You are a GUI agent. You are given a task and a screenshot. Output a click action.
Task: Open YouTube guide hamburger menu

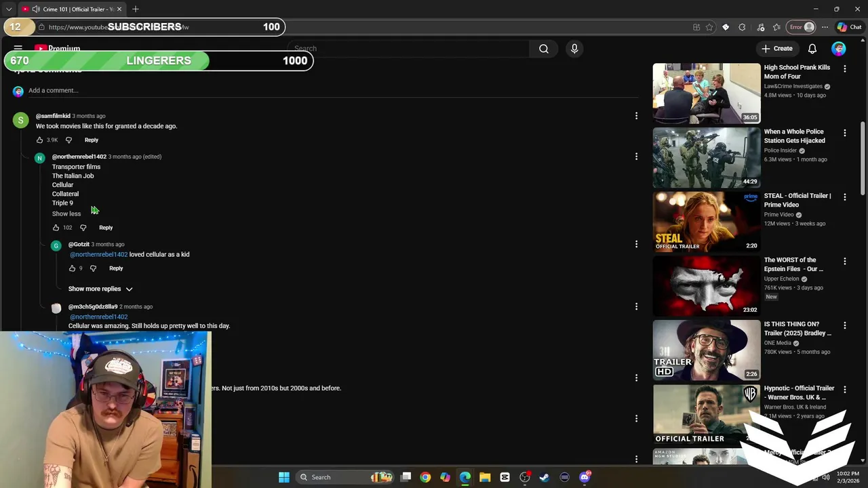point(18,49)
